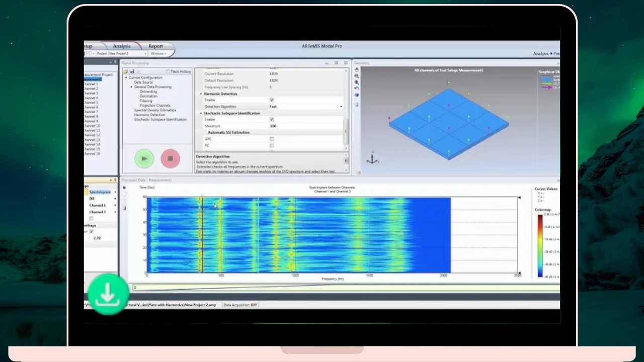This screenshot has height=362, width=644.
Task: Click the green download arrow button
Action: 108,294
